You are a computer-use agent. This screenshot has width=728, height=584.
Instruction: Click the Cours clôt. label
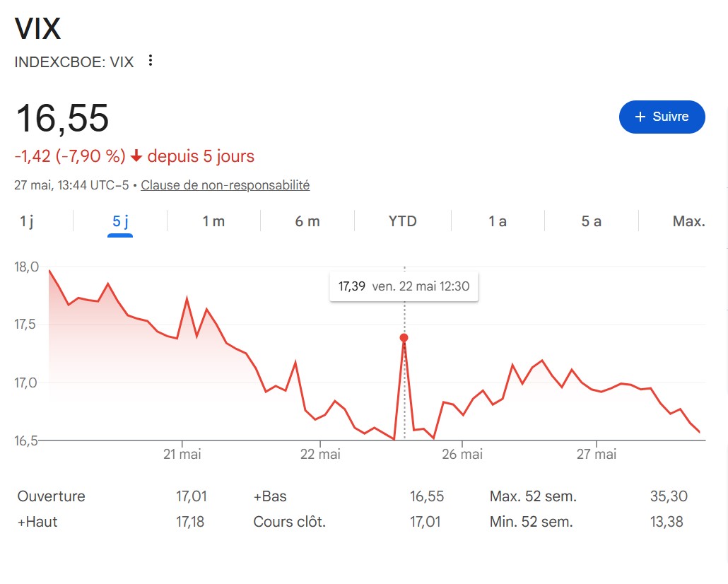289,522
